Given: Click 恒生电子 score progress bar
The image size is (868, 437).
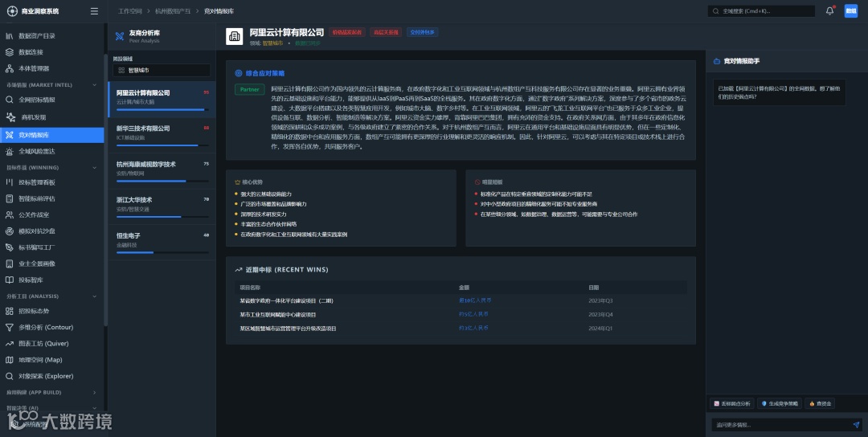Looking at the screenshot, I should click(162, 253).
